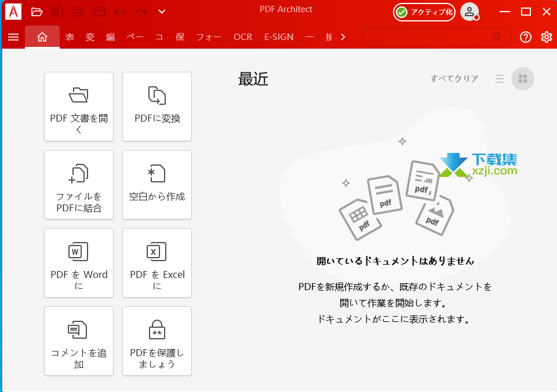Click すべてクリア to clear recent list

pos(454,78)
